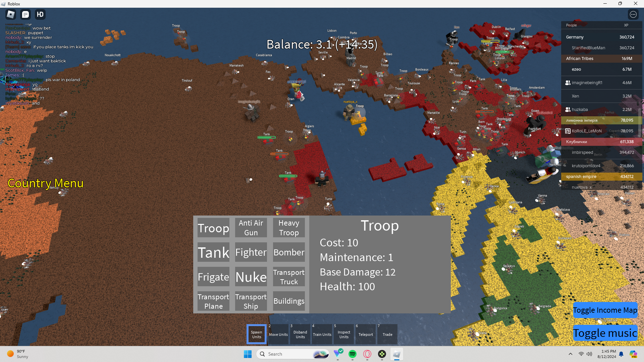Click the HD graphics icon

40,14
